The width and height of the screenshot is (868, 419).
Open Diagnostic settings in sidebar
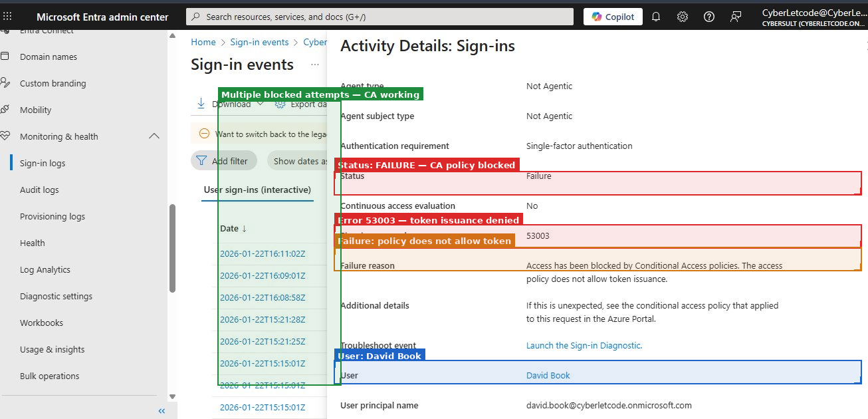coord(56,296)
